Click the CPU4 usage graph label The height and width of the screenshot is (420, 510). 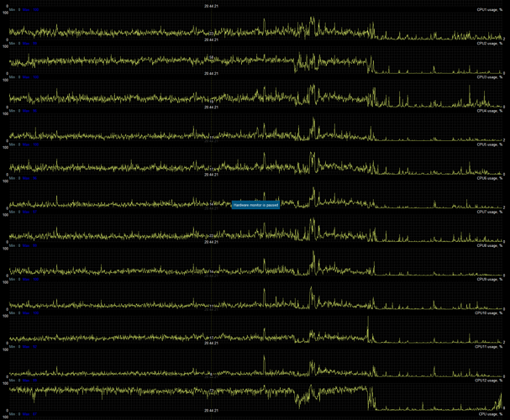coord(489,111)
